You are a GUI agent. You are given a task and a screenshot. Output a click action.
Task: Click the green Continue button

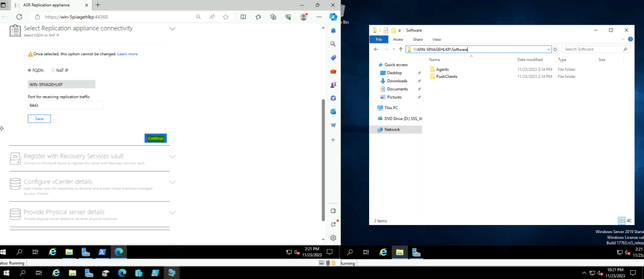(x=156, y=138)
